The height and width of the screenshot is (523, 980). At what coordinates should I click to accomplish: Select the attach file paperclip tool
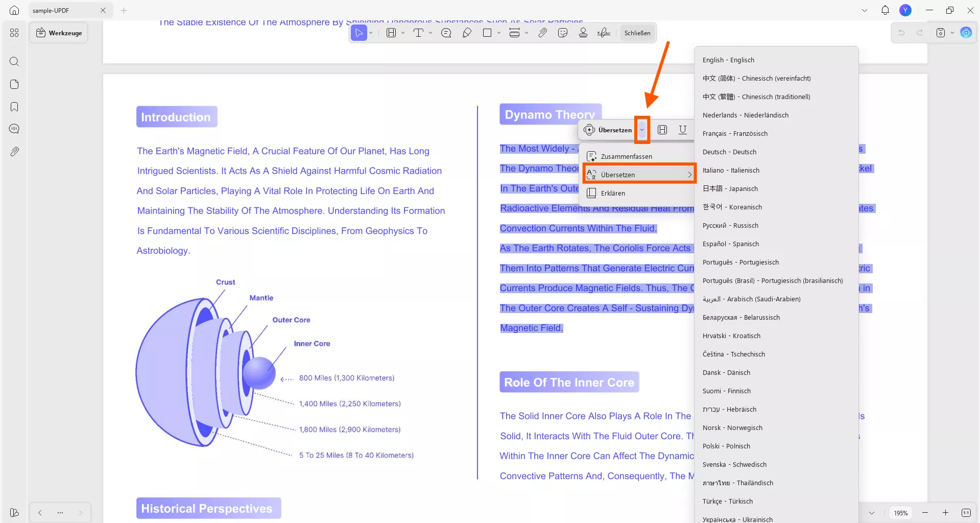[x=542, y=33]
